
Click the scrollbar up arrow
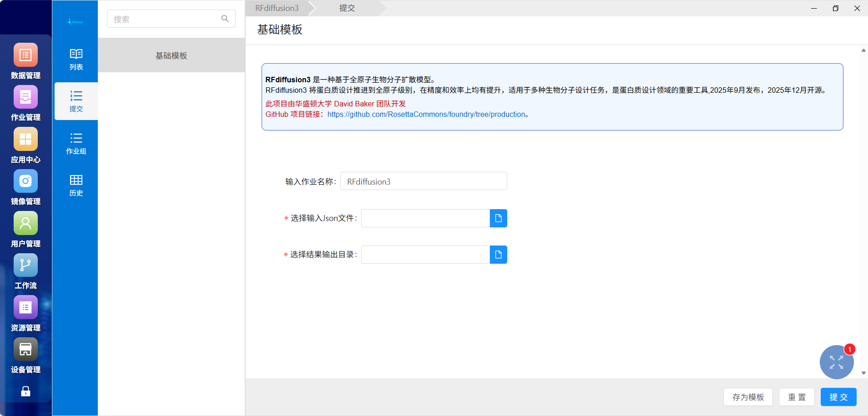[863, 50]
